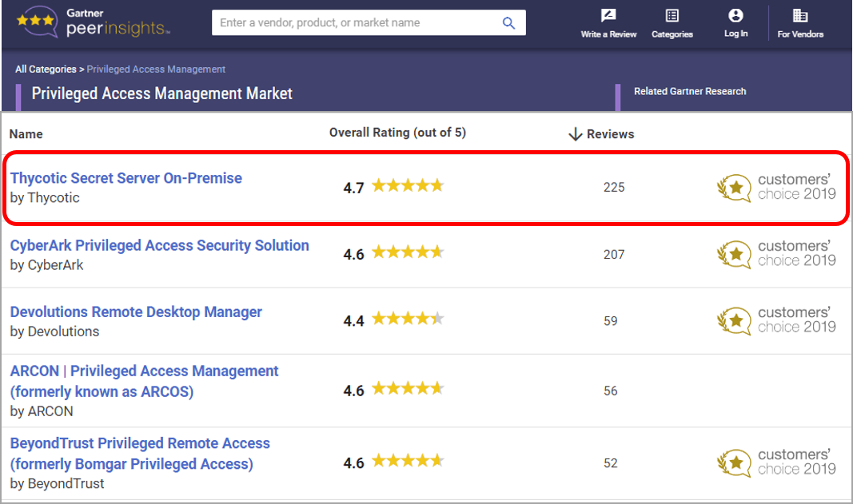Click Privileged Access Management breadcrumb
This screenshot has height=504, width=853.
coord(156,69)
